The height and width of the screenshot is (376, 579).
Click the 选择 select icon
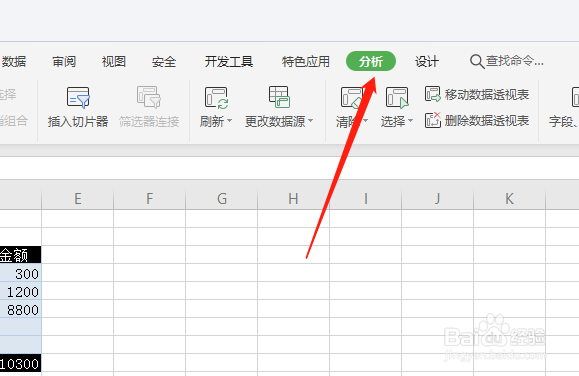[397, 98]
